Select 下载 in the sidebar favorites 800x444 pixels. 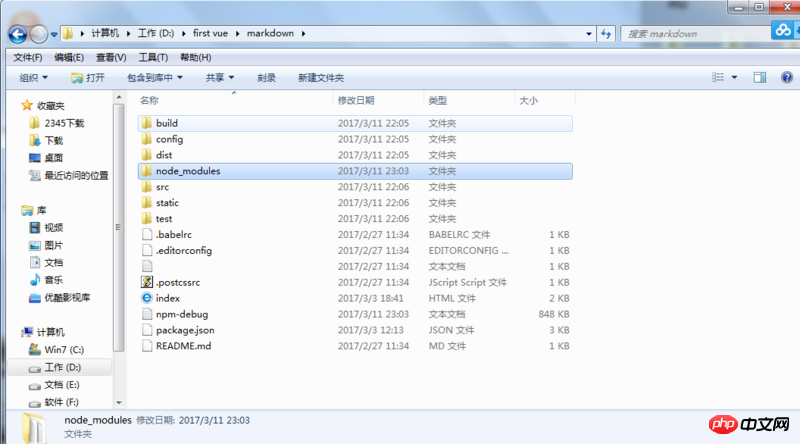(54, 140)
